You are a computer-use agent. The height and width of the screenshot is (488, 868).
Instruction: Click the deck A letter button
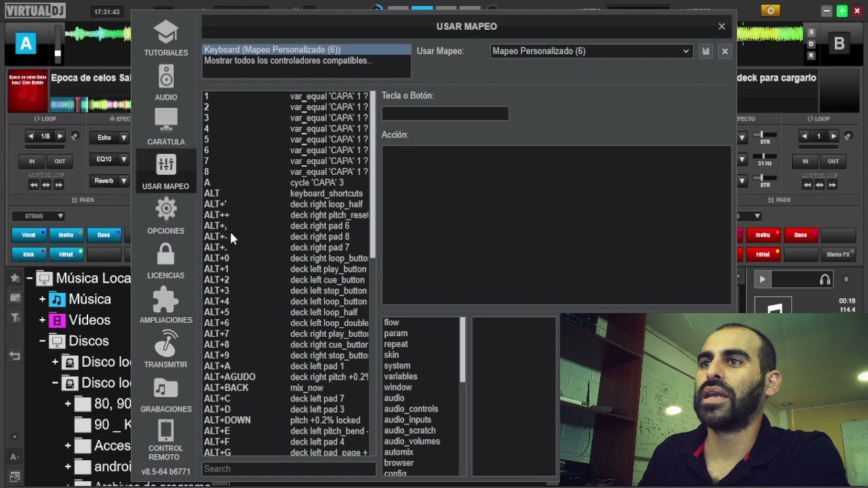point(26,44)
